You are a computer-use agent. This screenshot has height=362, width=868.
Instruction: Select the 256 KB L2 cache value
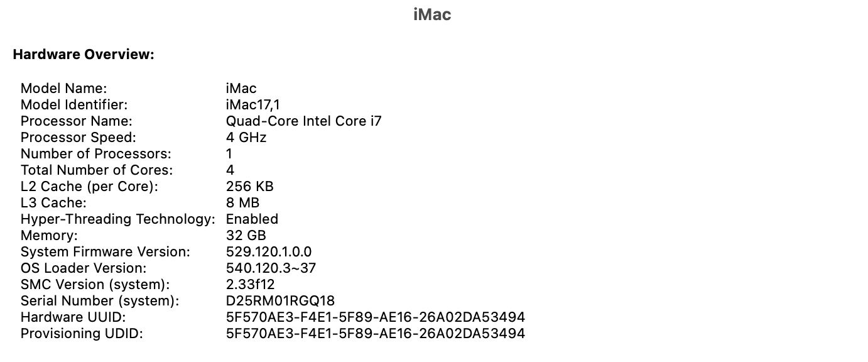249,186
